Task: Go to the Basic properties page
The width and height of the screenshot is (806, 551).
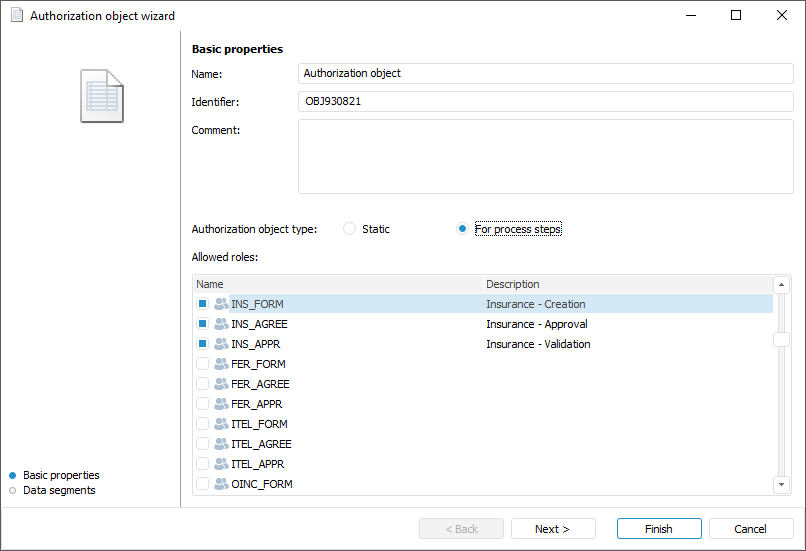Action: click(61, 475)
